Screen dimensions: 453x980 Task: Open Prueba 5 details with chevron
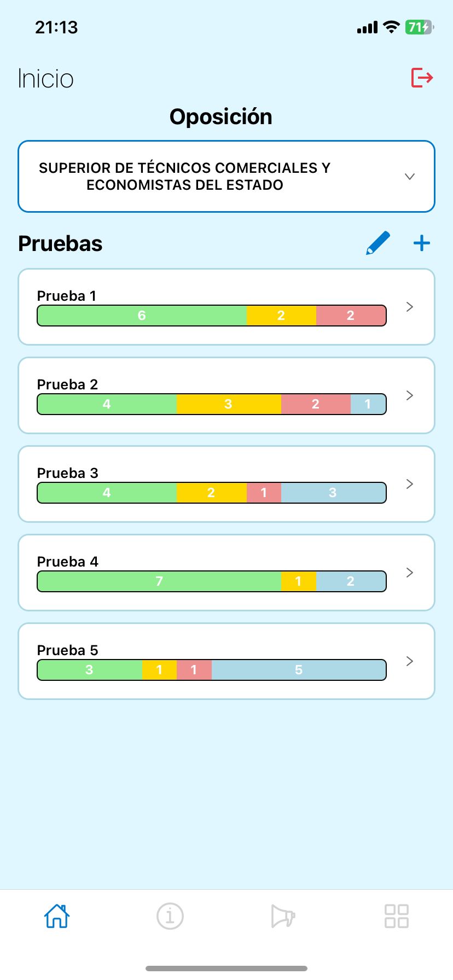click(409, 661)
